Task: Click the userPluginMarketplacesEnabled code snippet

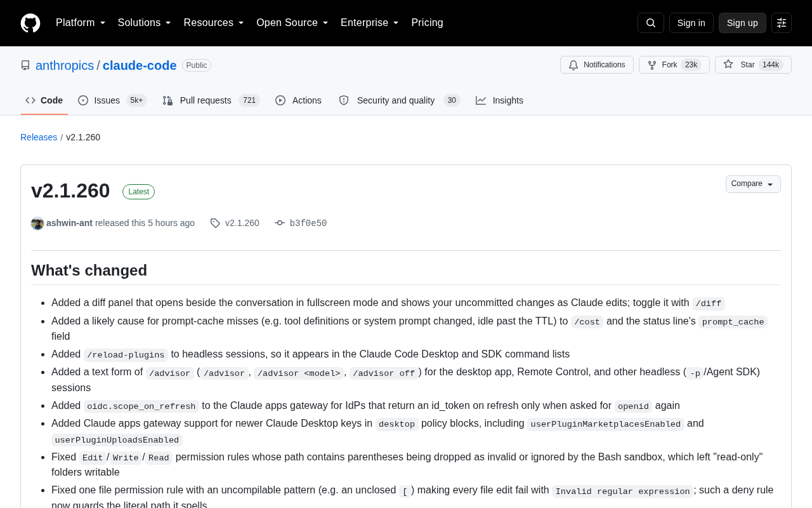Action: [606, 424]
